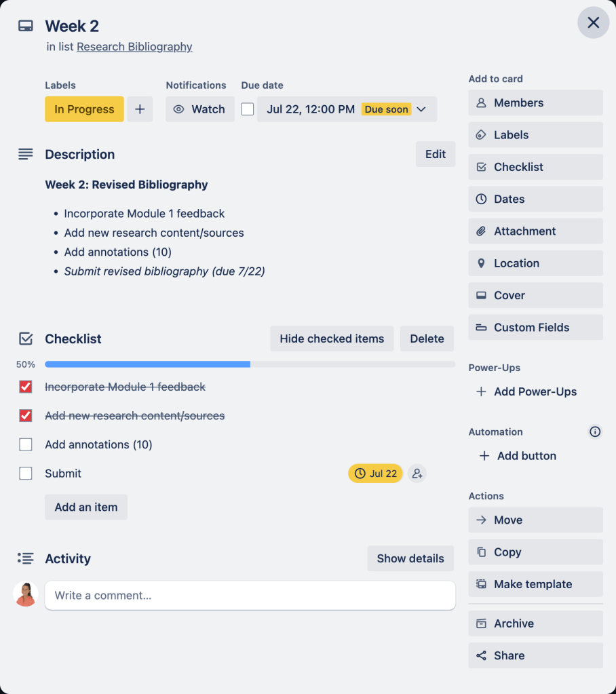Mark the due date checkbox as complete
Viewport: 616px width, 694px height.
pos(248,109)
